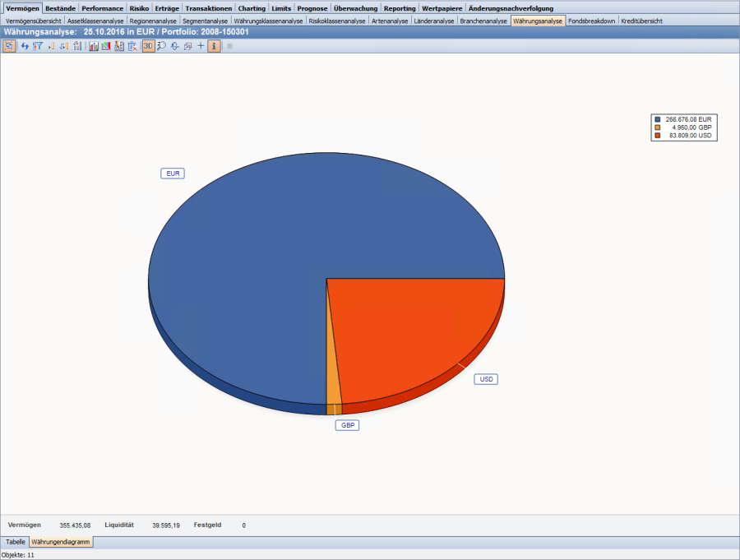The width and height of the screenshot is (740, 560).
Task: Click the GBP label below the pie
Action: coord(347,425)
